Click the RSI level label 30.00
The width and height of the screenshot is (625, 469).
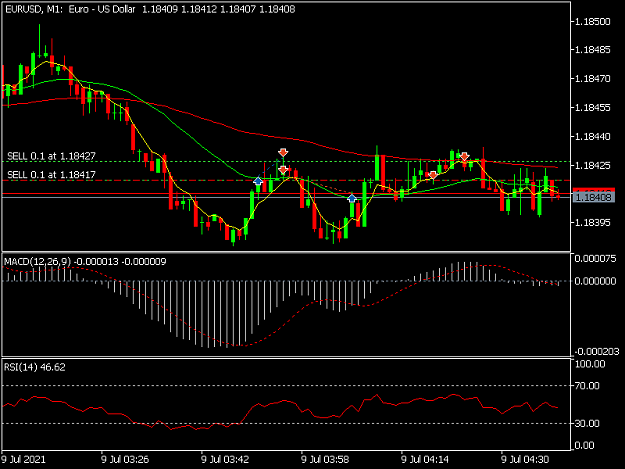[x=587, y=424]
